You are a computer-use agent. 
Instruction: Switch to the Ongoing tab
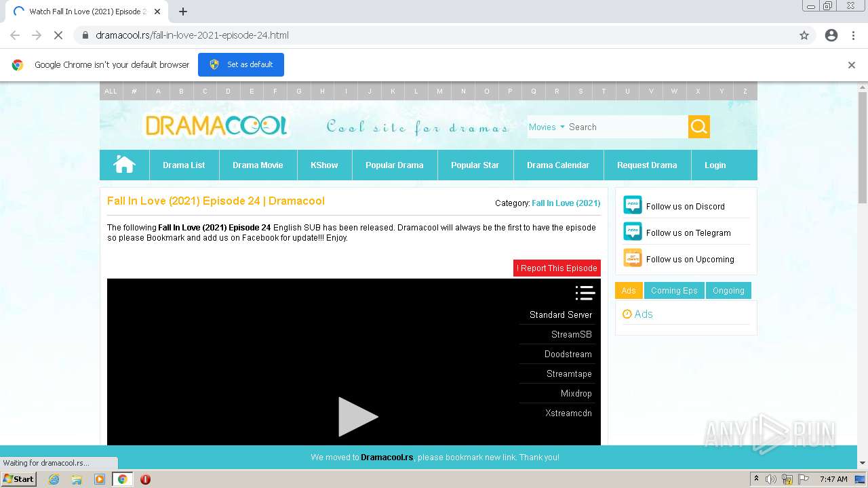[728, 290]
